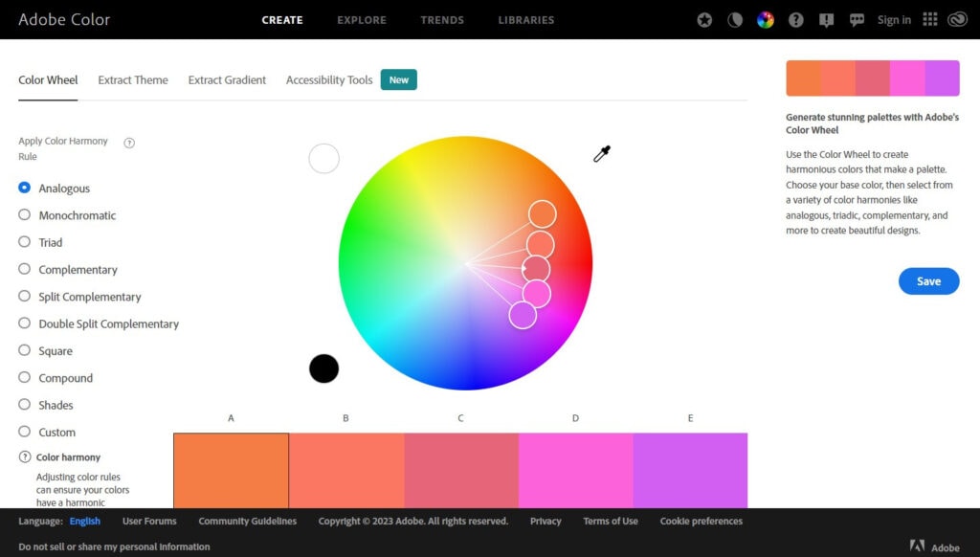Select the Compound harmony rule
Screen dimensions: 980x557
pos(25,378)
